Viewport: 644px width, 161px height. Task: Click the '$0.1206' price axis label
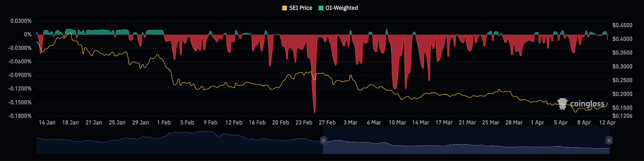click(622, 116)
